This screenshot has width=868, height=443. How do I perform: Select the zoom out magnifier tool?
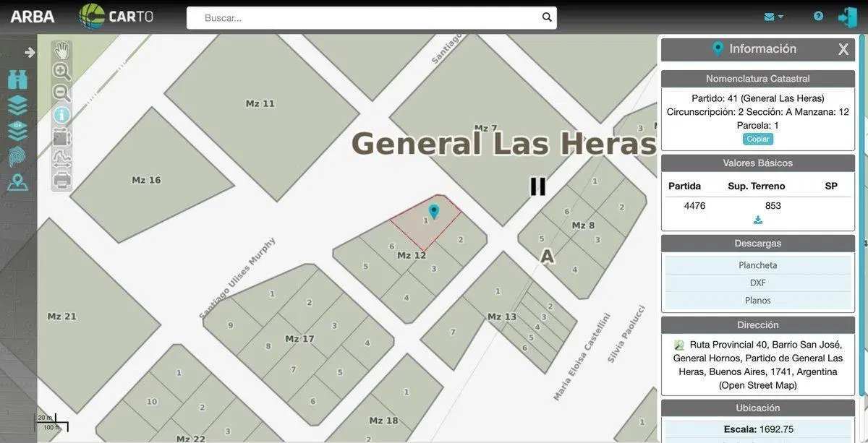(62, 93)
